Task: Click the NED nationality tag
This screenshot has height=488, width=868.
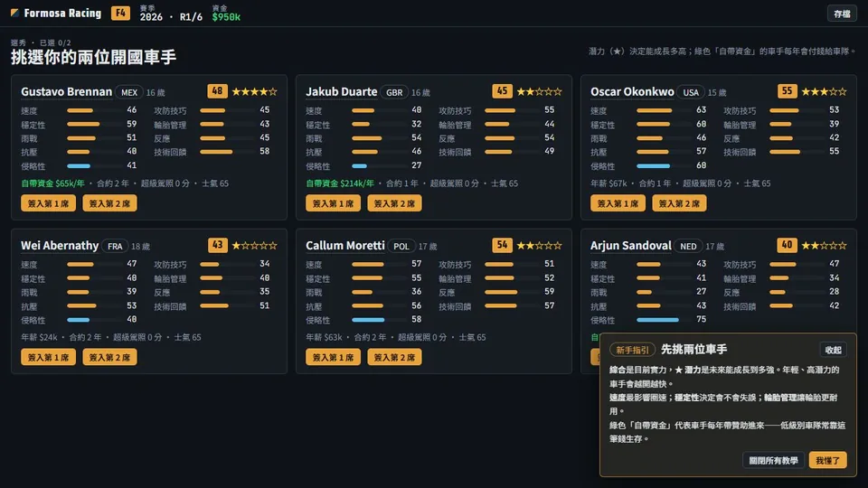Action: click(688, 246)
